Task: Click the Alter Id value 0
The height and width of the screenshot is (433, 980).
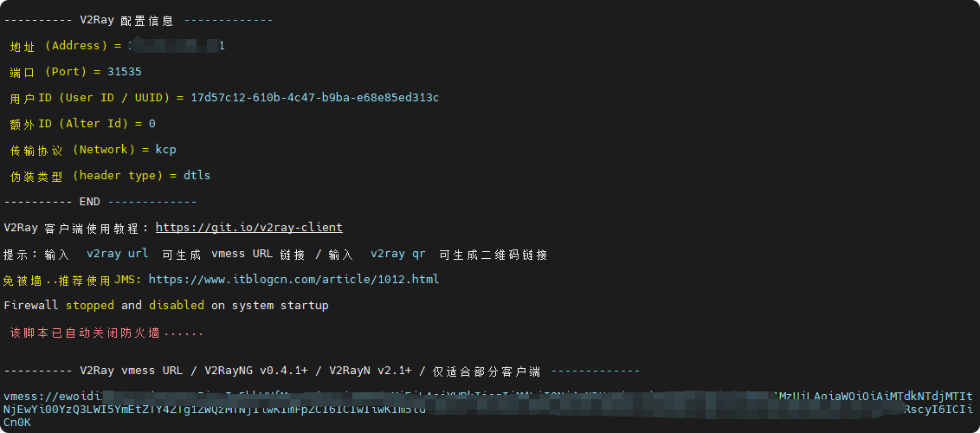Action: click(152, 124)
